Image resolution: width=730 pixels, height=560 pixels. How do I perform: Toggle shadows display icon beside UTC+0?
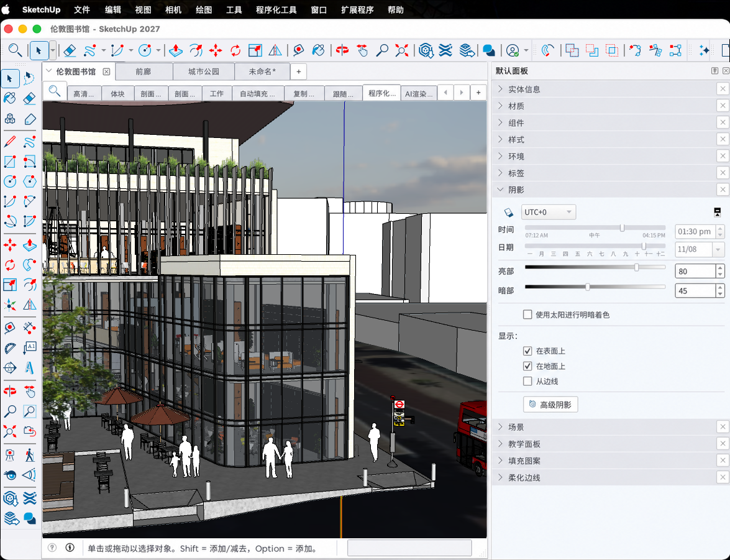pyautogui.click(x=508, y=213)
